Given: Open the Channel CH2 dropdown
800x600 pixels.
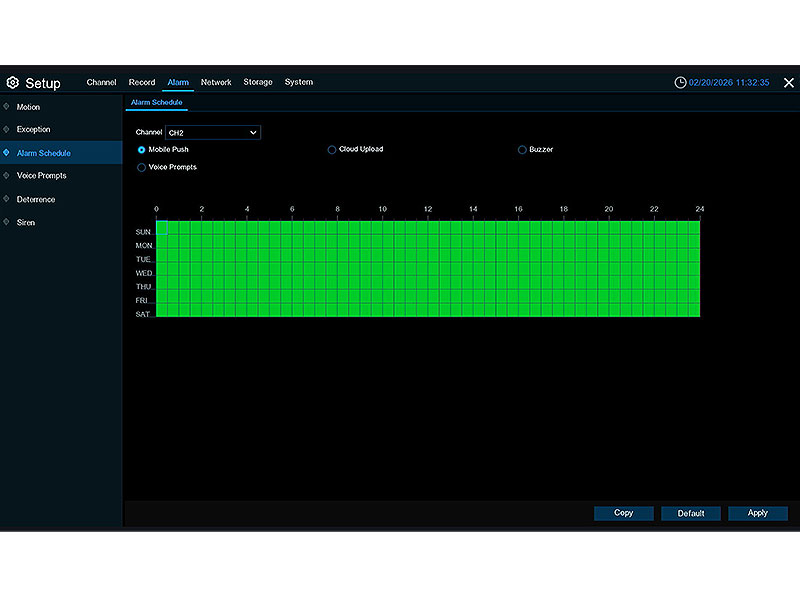Looking at the screenshot, I should coord(212,132).
